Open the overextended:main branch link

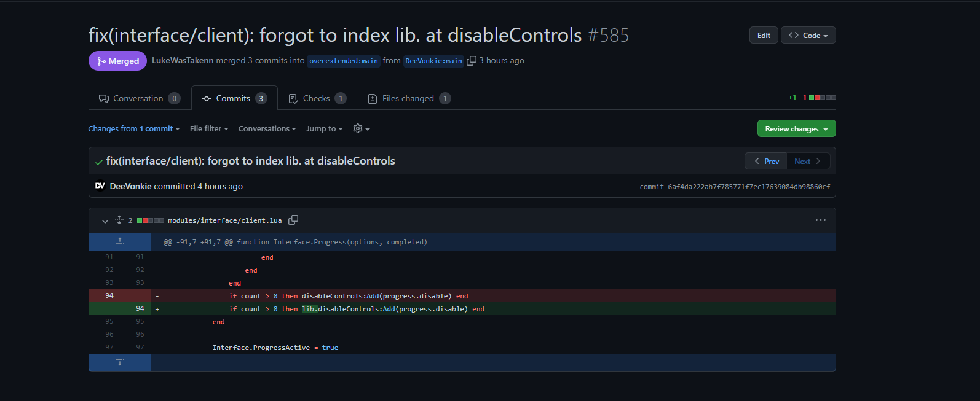pyautogui.click(x=344, y=61)
